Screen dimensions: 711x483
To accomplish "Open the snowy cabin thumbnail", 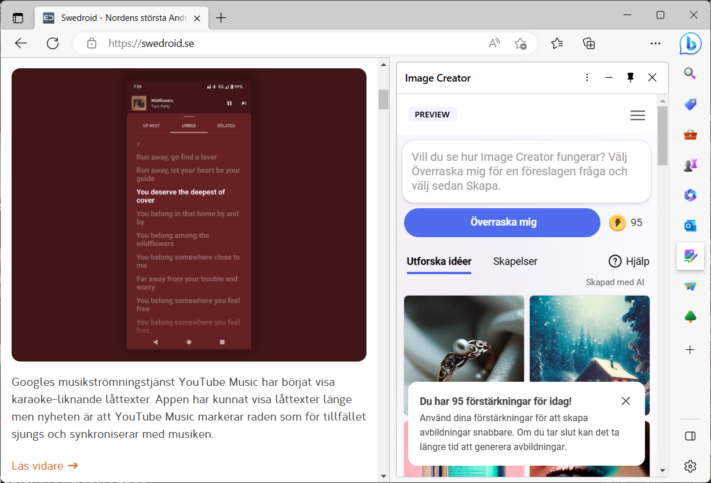I will pos(589,338).
